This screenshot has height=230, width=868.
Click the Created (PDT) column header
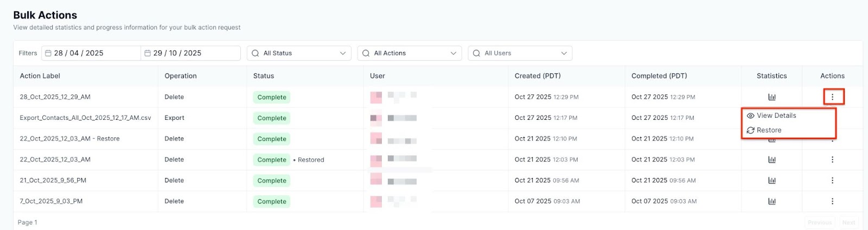(x=538, y=76)
